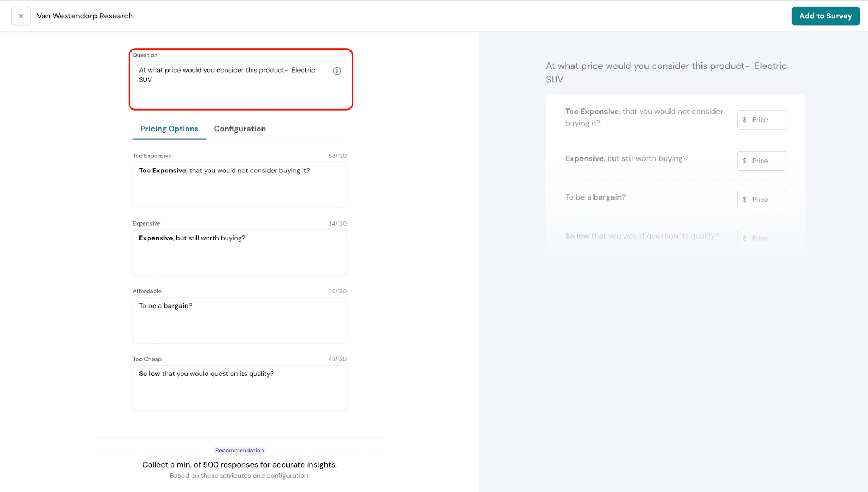Click Add to Survey button
This screenshot has width=868, height=492.
click(x=825, y=16)
